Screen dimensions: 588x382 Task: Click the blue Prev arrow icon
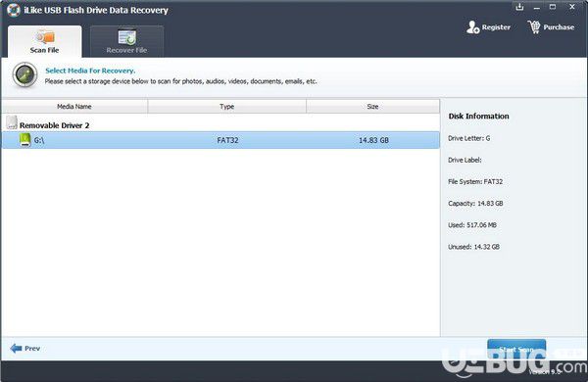click(x=16, y=349)
